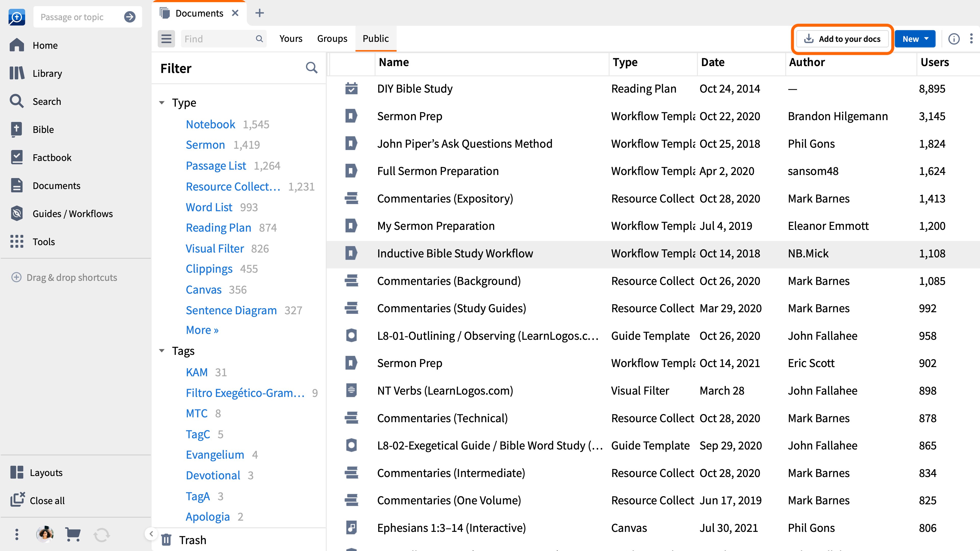Open the panel info icon

pos(954,39)
